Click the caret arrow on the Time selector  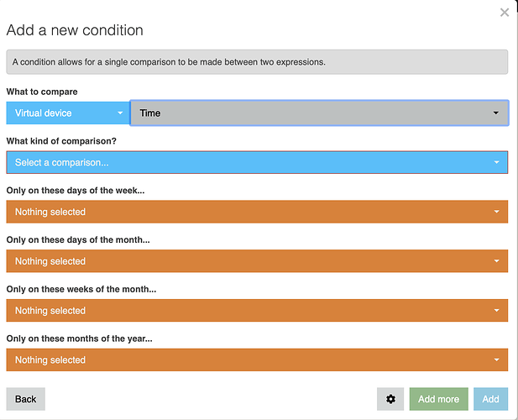(x=496, y=113)
